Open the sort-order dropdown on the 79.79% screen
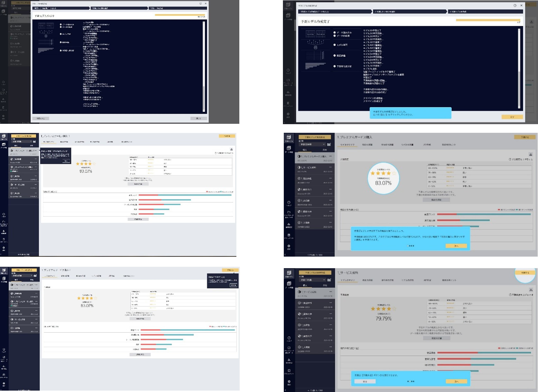This screenshot has width=538, height=392. pyautogui.click(x=312, y=280)
